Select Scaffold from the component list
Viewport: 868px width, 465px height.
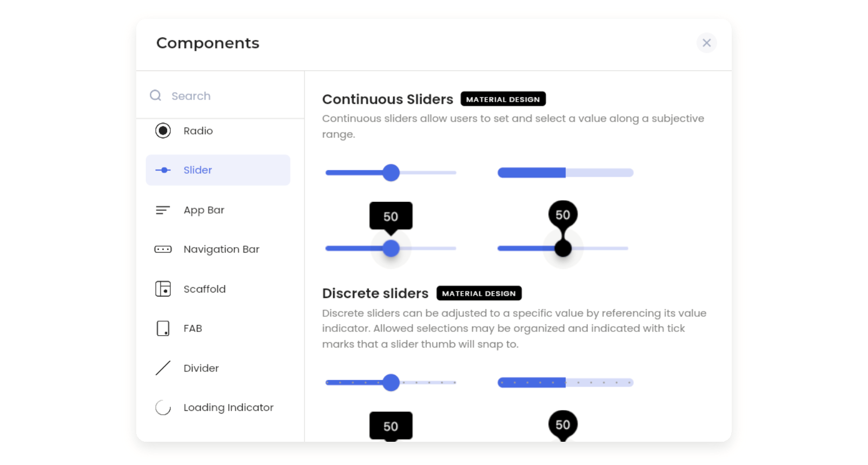(204, 289)
